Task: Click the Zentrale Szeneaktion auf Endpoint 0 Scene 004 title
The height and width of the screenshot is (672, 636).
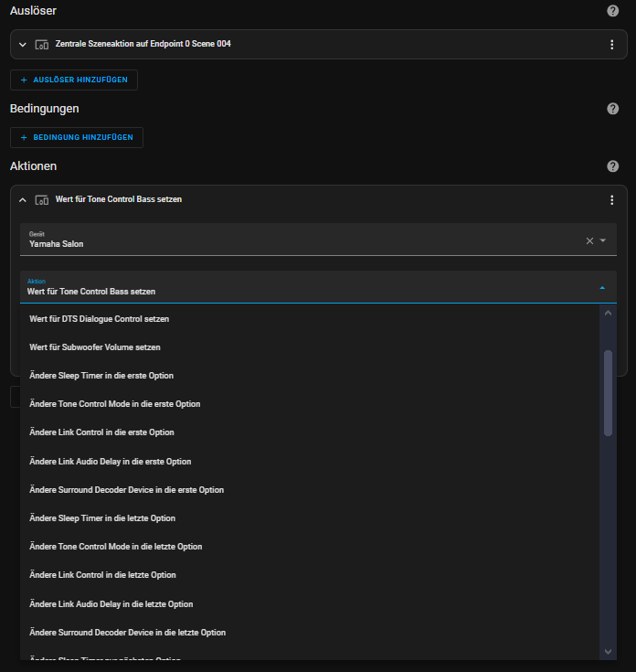Action: pos(143,44)
